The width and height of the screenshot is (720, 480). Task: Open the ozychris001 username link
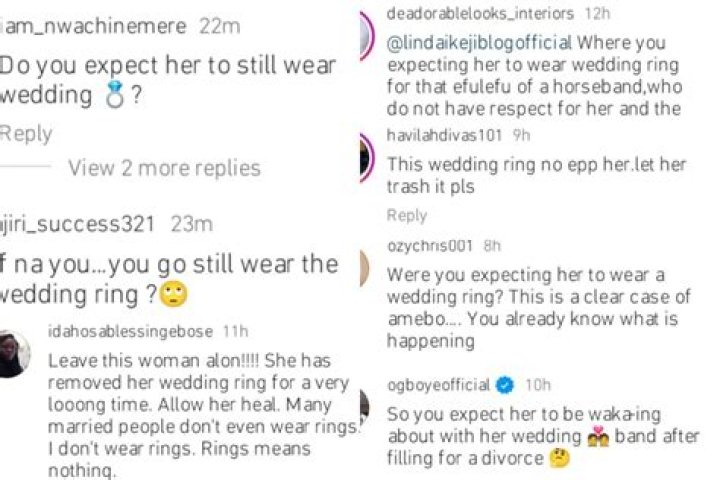[430, 246]
